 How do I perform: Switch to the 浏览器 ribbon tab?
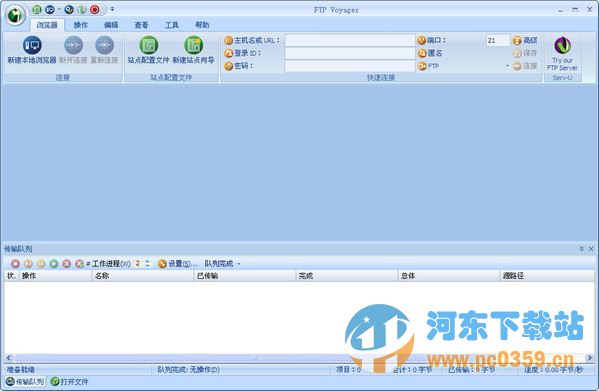click(47, 25)
